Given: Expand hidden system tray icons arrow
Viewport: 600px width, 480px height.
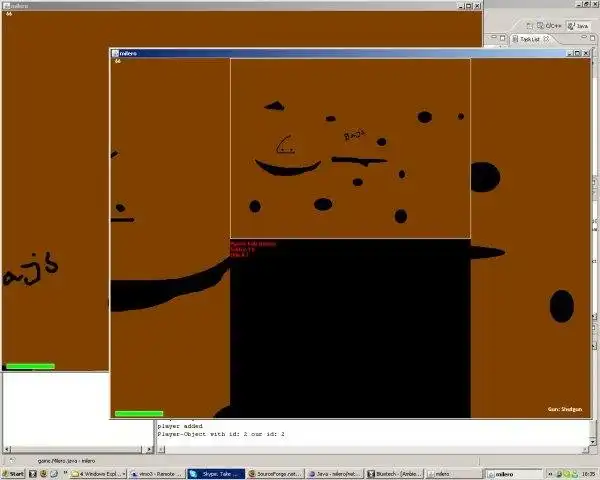Looking at the screenshot, I should coord(550,474).
